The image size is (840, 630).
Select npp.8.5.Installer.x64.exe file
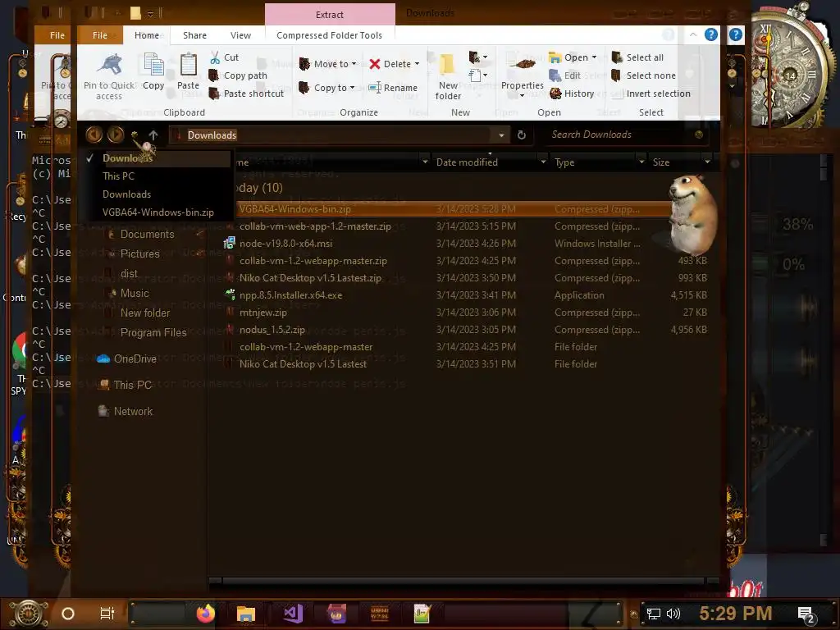click(290, 295)
